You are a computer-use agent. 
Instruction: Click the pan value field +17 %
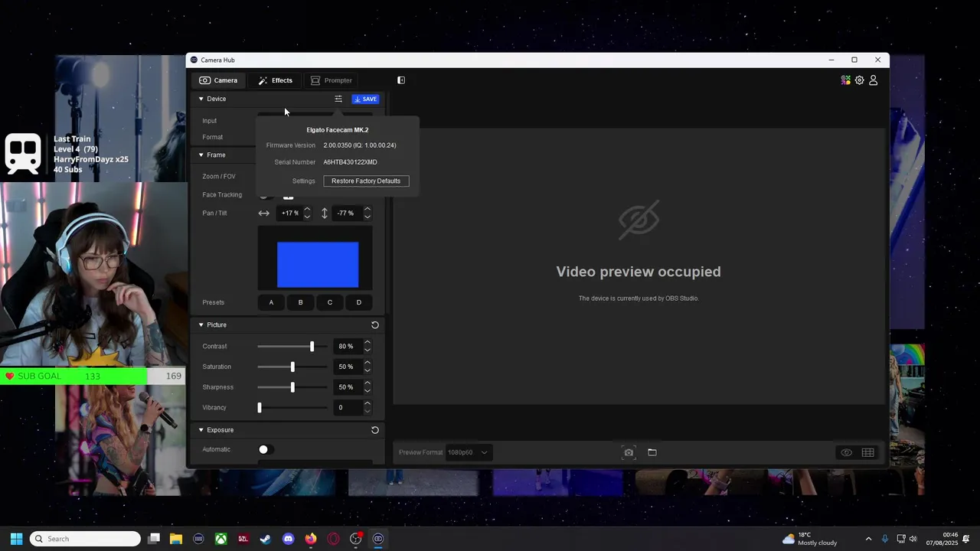pyautogui.click(x=290, y=214)
